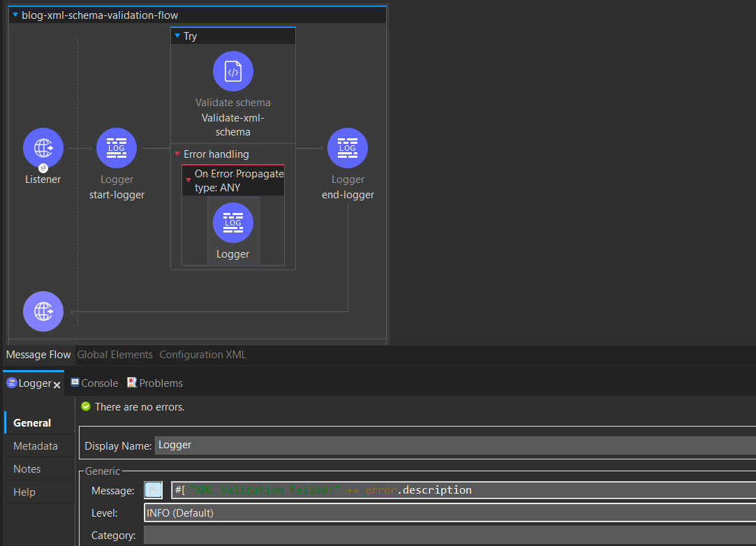Close the Logger properties tab
This screenshot has width=756, height=546.
[x=57, y=384]
